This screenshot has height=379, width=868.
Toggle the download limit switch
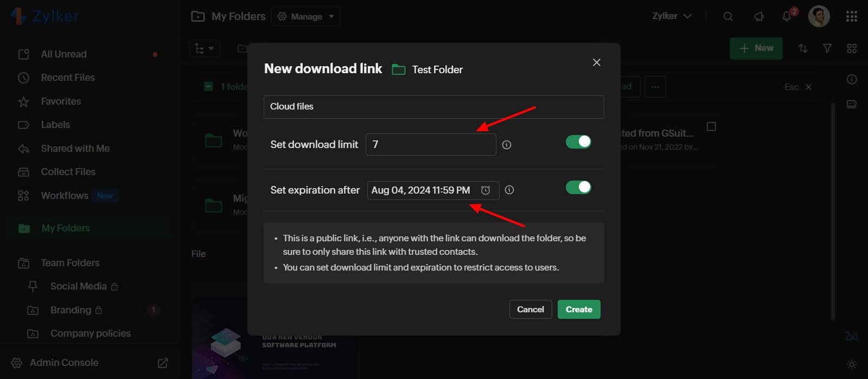click(578, 142)
